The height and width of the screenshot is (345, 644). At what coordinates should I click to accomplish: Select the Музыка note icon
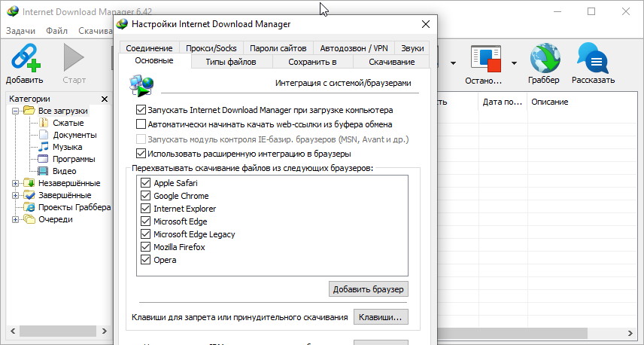click(x=43, y=147)
